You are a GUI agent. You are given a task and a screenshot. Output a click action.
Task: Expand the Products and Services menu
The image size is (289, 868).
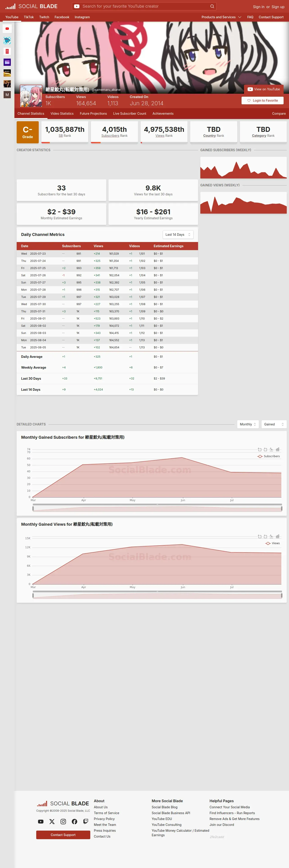click(x=221, y=17)
